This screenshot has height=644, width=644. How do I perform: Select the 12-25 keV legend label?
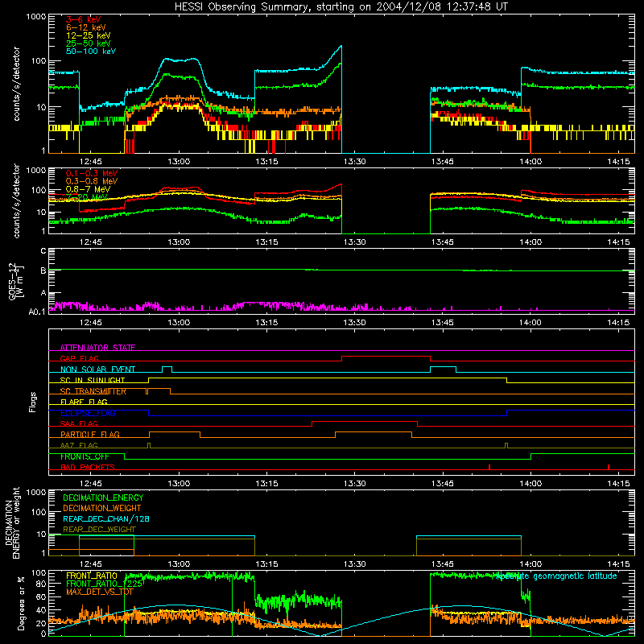[89, 35]
